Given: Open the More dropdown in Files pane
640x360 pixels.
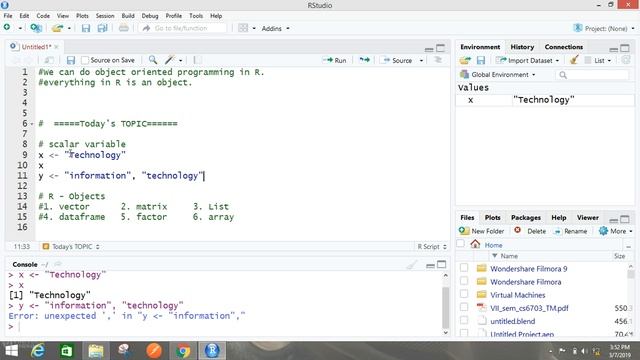Looking at the screenshot, I should pos(616,231).
